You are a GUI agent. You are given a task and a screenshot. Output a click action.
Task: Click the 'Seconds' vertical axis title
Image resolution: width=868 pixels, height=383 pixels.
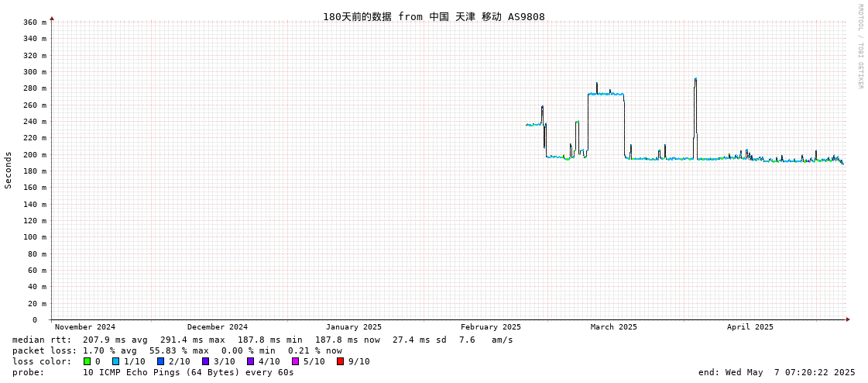pos(9,170)
